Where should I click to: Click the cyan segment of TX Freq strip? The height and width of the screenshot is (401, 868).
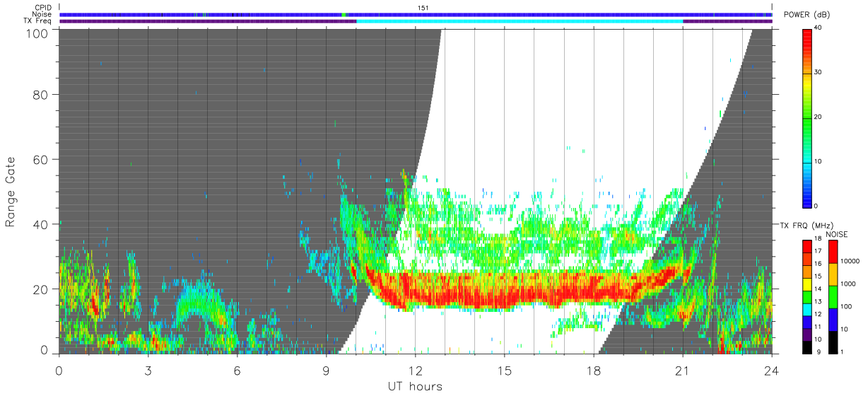click(520, 21)
